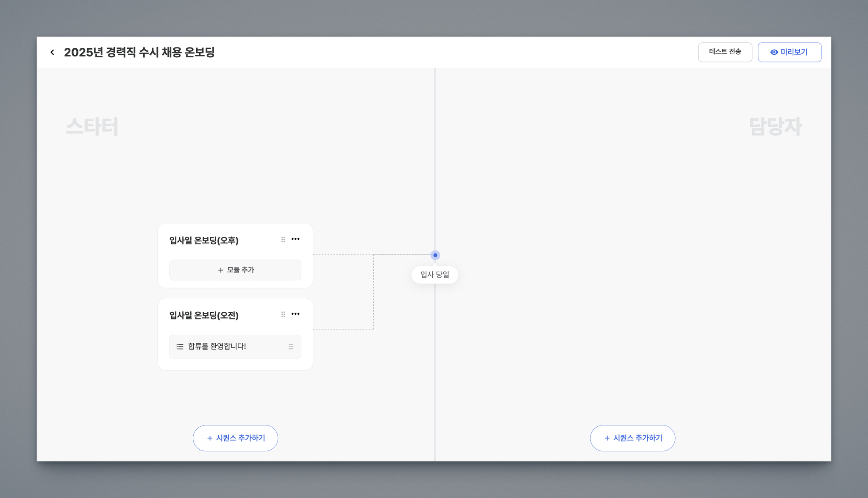Click drag handle of 합류를 환영합니다! module
Image resolution: width=868 pixels, height=498 pixels.
coord(291,347)
